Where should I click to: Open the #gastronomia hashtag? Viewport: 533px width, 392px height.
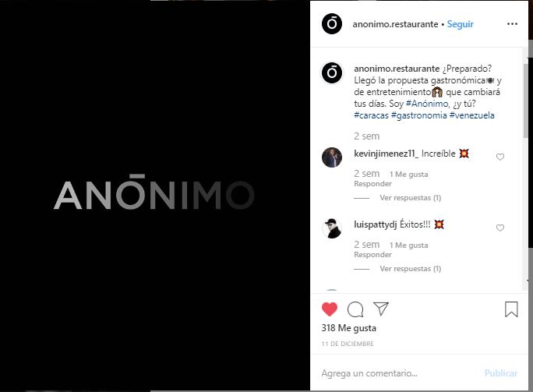[x=419, y=115]
